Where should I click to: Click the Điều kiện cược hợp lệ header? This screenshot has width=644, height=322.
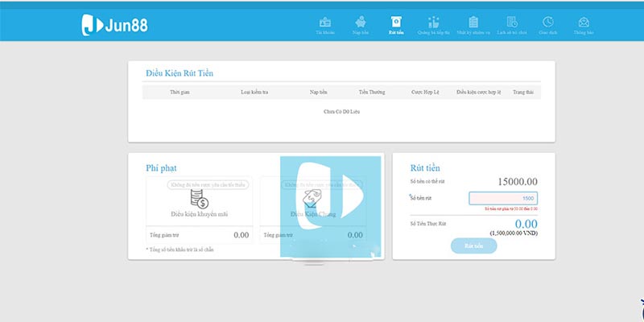click(x=478, y=93)
